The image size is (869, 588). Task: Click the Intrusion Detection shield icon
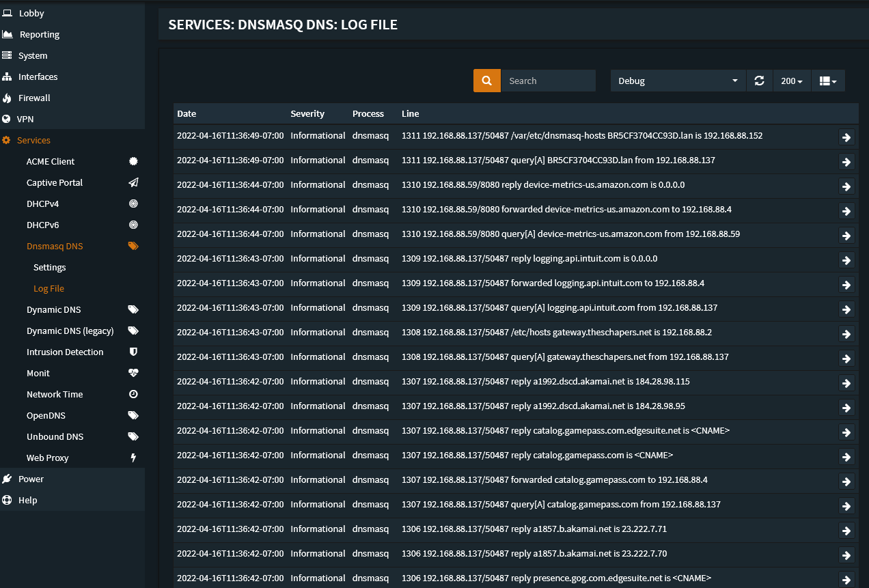133,352
